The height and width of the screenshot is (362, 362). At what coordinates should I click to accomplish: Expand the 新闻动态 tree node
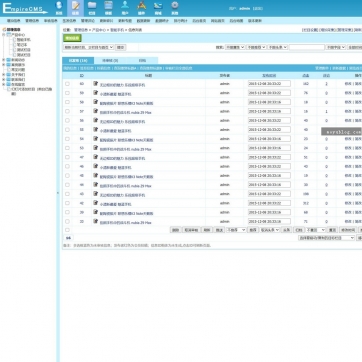pos(4,60)
